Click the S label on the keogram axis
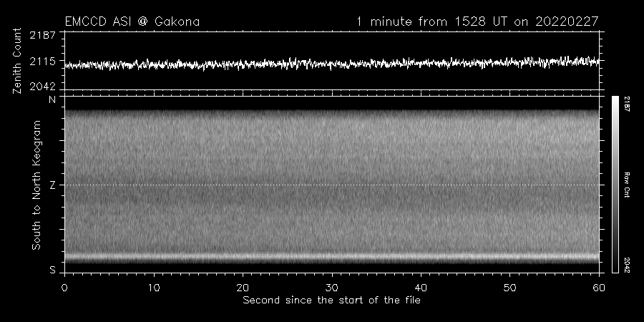The width and height of the screenshot is (644, 322). [52, 270]
